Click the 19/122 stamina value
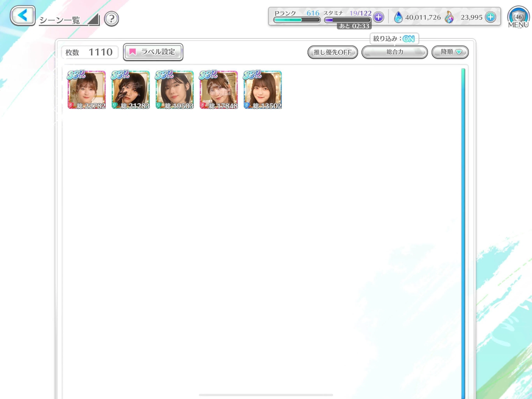 360,13
